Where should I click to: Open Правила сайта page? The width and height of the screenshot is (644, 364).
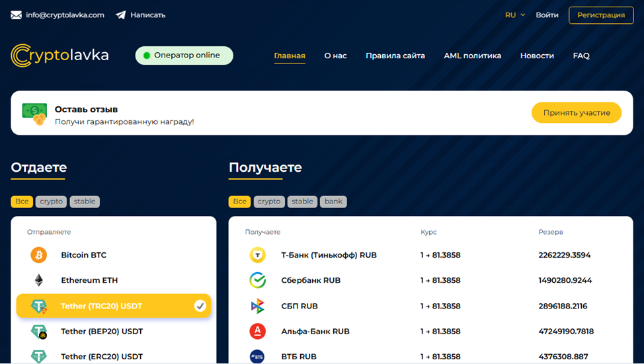395,55
